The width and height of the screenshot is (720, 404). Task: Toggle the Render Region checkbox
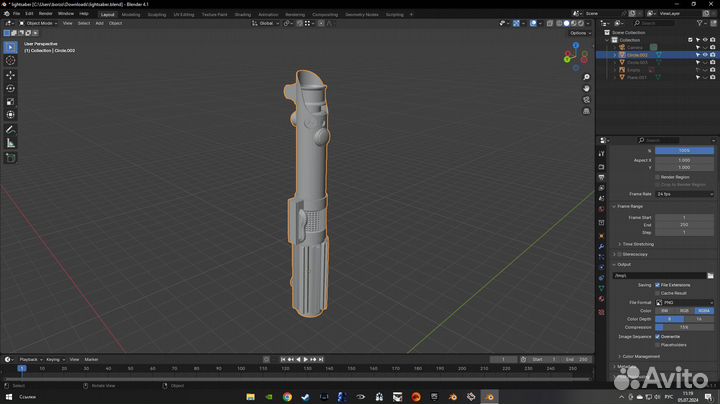coord(658,177)
